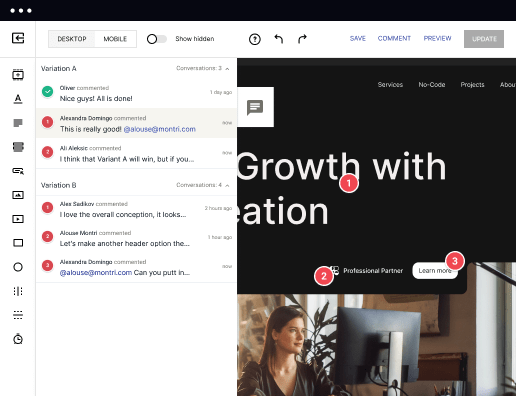This screenshot has height=396, width=516.
Task: Open the help question mark icon
Action: [x=255, y=39]
